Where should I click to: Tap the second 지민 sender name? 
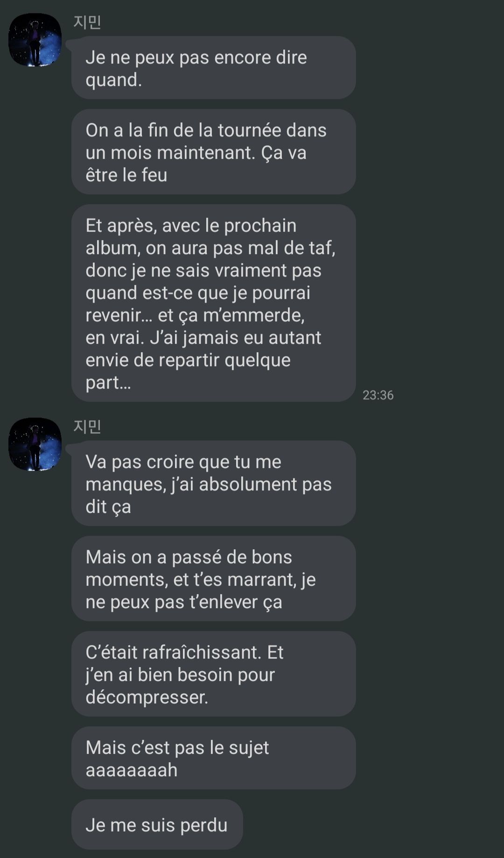(x=87, y=426)
